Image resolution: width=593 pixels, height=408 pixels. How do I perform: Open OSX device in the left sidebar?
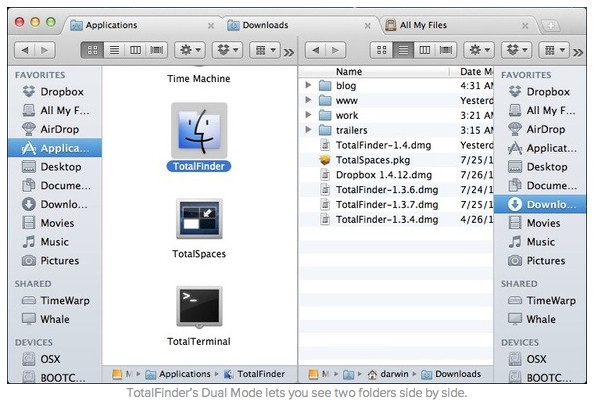pos(41,358)
